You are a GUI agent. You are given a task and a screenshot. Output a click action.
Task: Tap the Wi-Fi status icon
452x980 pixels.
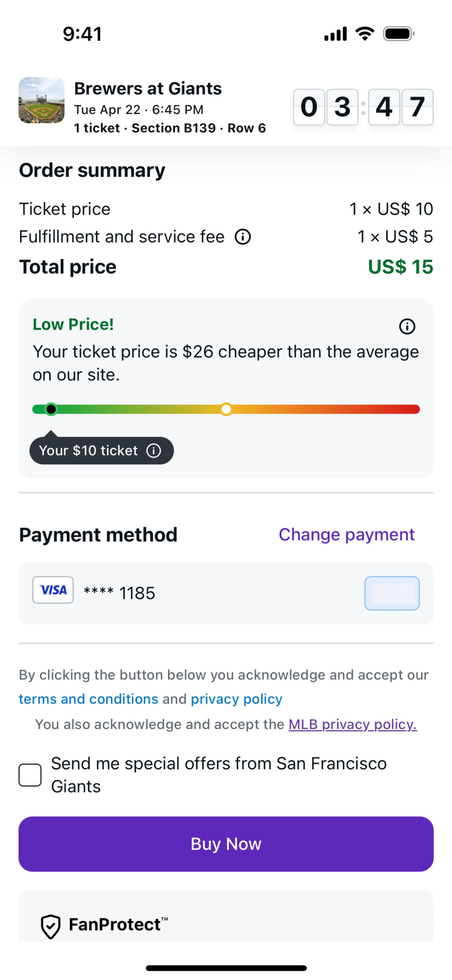pos(365,34)
